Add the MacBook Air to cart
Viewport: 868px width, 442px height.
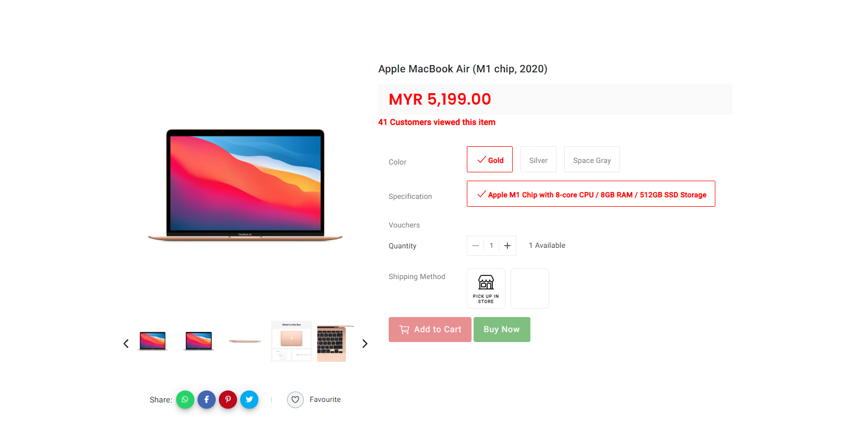point(430,330)
